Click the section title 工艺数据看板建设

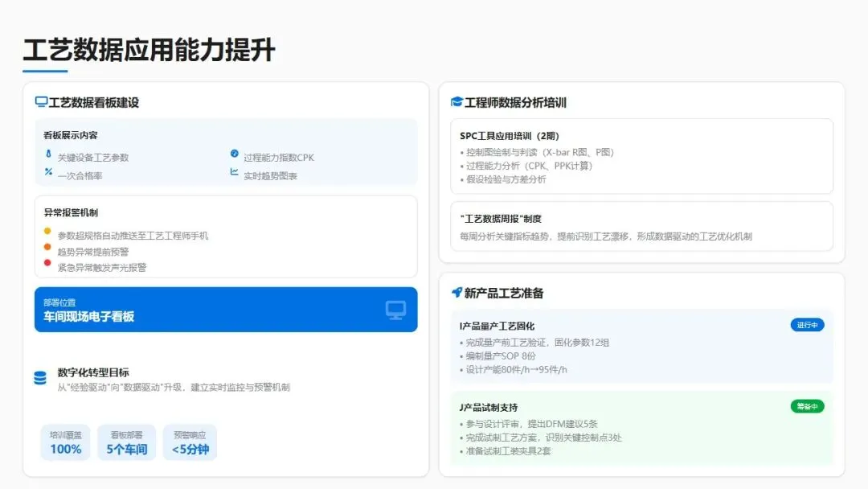coord(93,102)
